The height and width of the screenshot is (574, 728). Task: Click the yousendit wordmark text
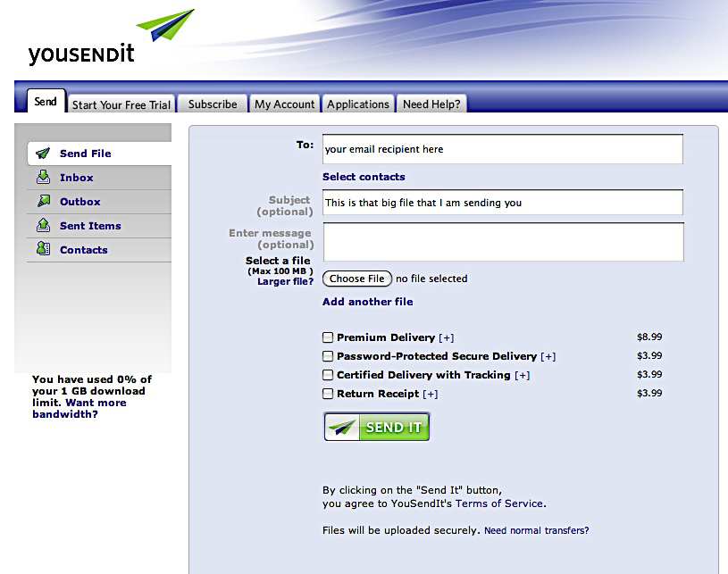(x=81, y=54)
